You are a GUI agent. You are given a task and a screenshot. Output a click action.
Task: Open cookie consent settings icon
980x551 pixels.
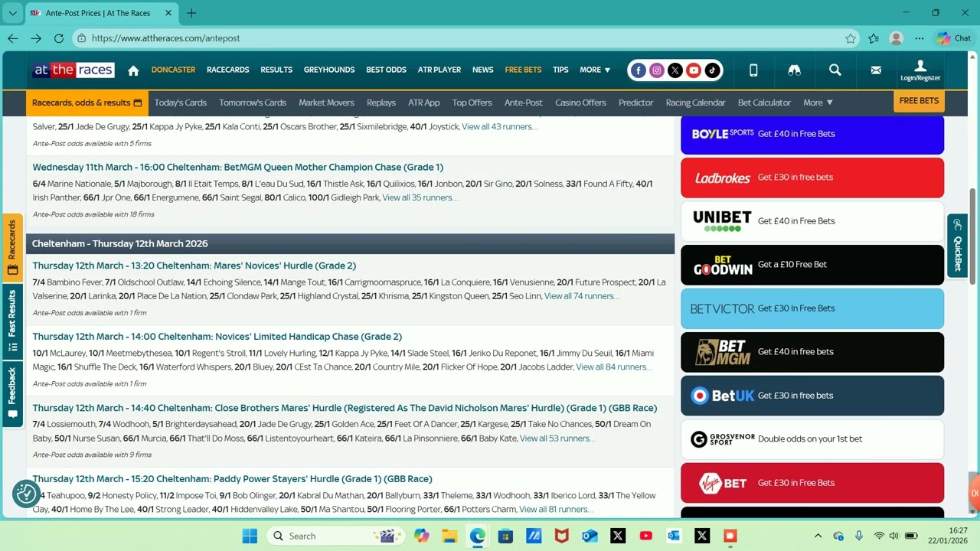coord(26,494)
